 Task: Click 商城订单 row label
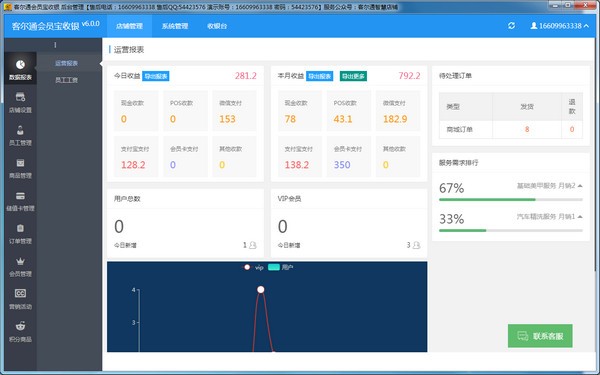[460, 129]
